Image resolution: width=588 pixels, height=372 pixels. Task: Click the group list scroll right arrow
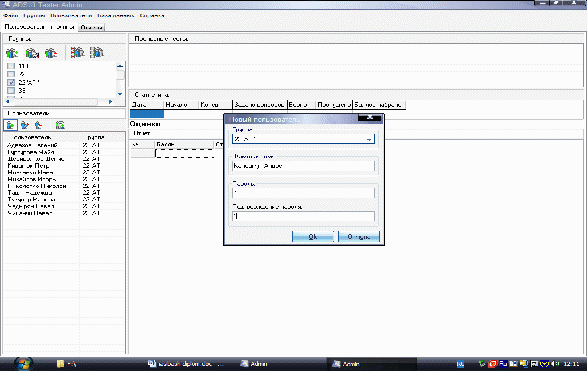(110, 102)
